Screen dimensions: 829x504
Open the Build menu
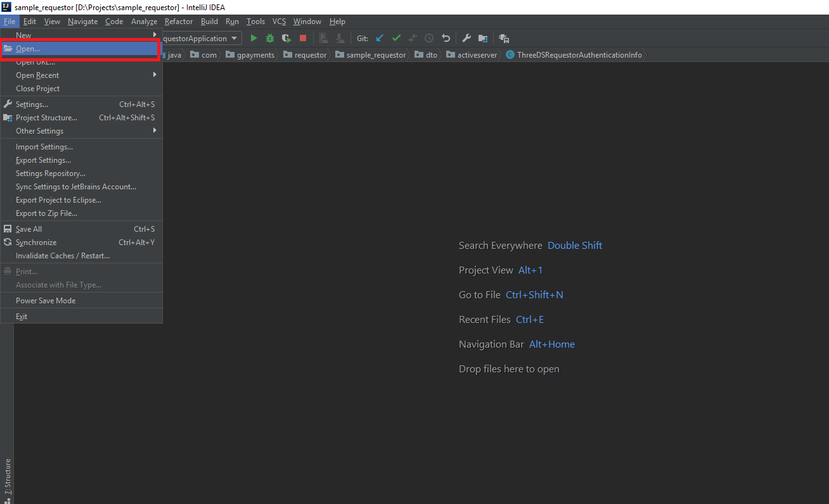pos(209,22)
